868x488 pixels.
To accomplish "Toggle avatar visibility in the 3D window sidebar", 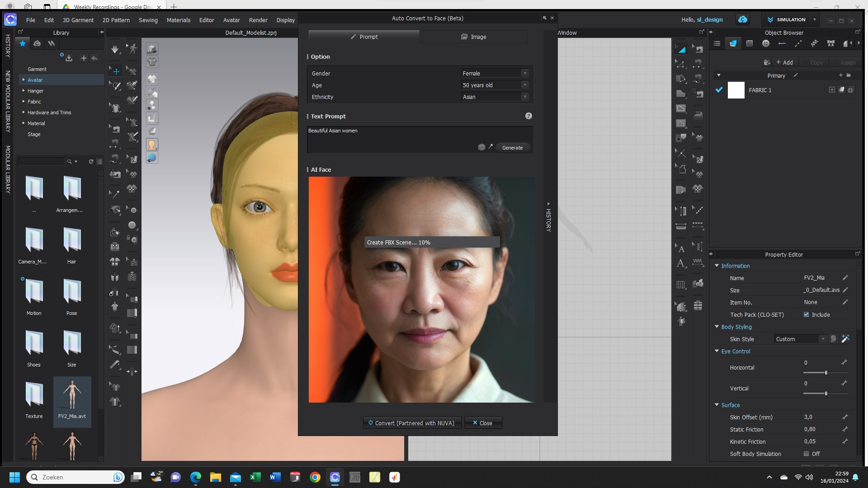I will point(152,105).
